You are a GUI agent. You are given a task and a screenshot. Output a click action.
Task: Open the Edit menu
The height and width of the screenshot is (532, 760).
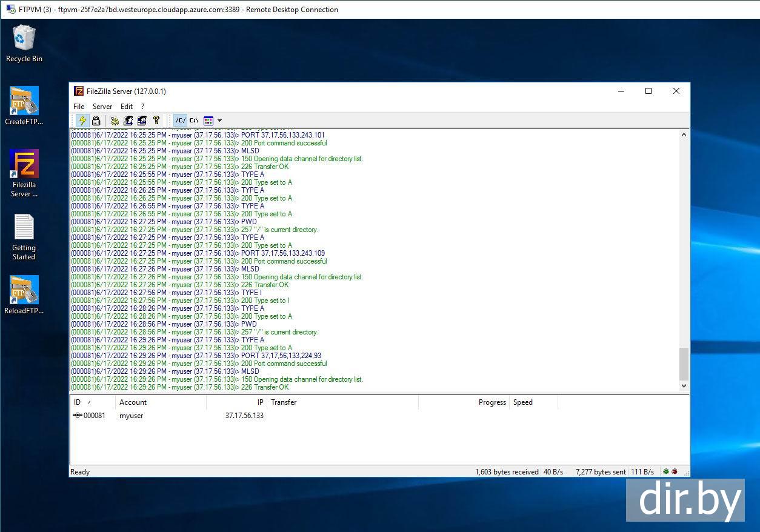click(x=126, y=107)
